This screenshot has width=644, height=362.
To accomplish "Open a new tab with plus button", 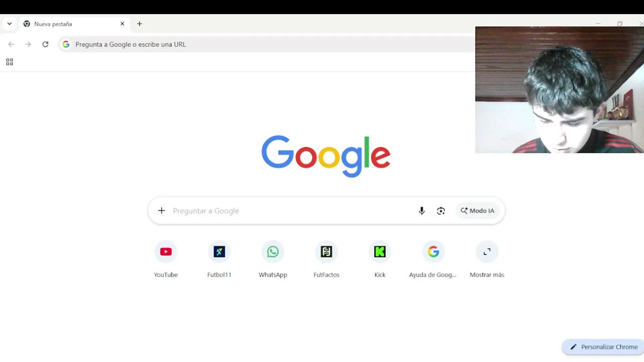I will pos(139,24).
